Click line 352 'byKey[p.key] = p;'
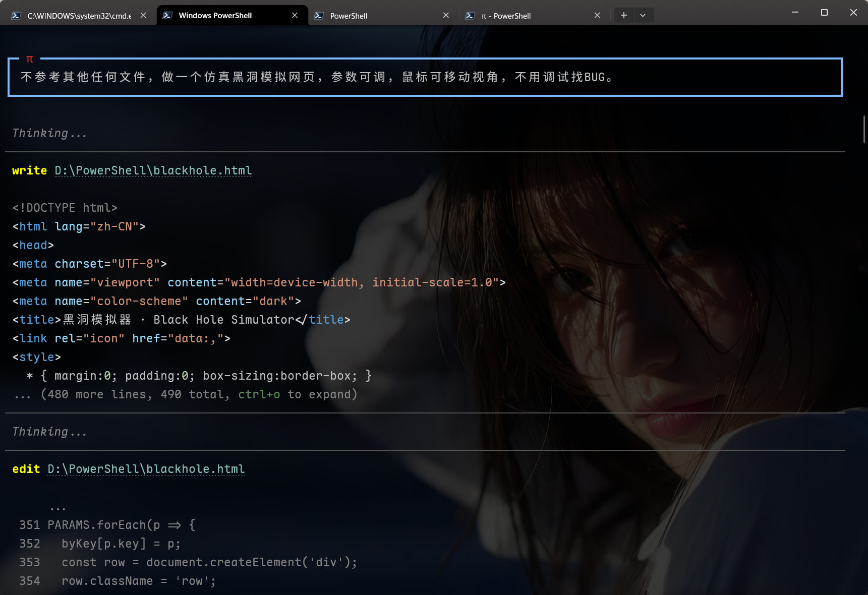This screenshot has width=868, height=595. [x=100, y=544]
